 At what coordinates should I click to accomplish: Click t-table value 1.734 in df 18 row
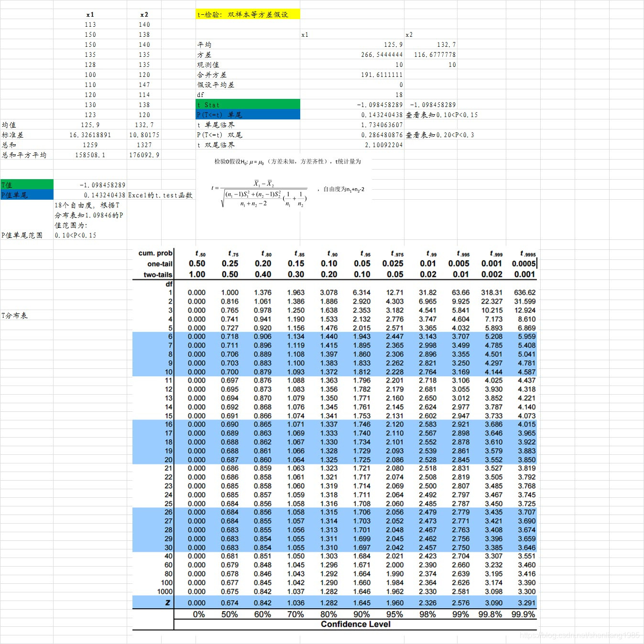click(x=361, y=442)
